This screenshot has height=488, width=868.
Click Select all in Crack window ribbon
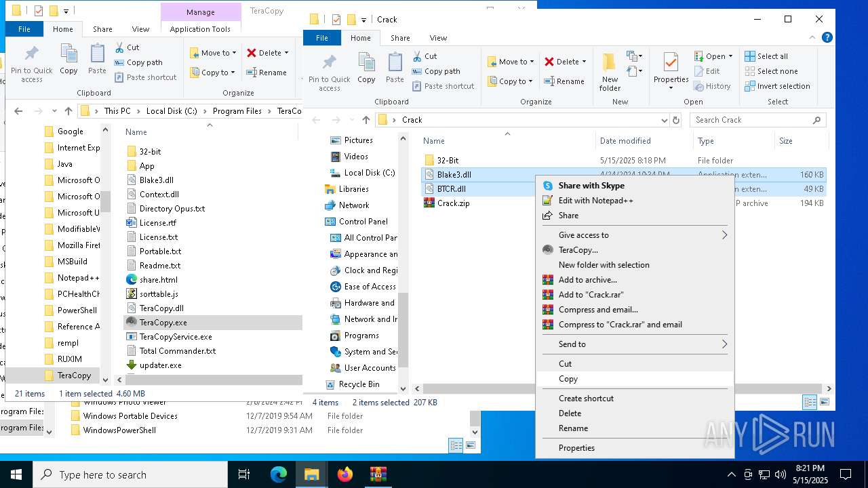pyautogui.click(x=766, y=56)
